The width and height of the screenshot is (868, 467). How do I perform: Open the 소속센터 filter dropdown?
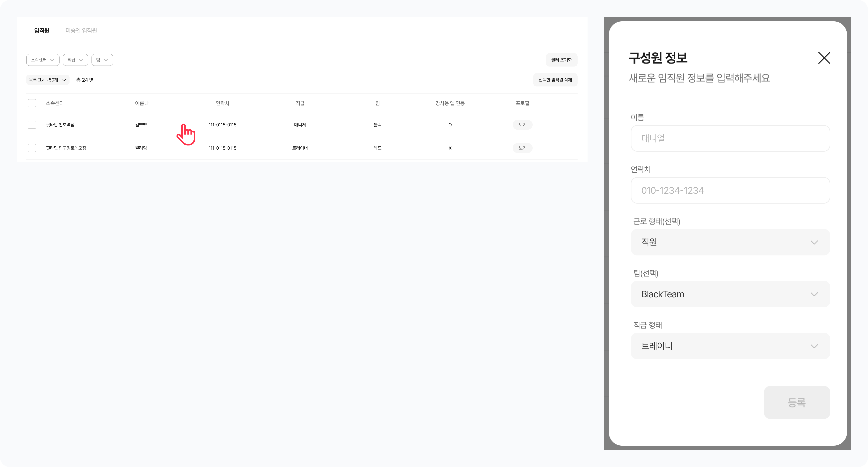43,60
